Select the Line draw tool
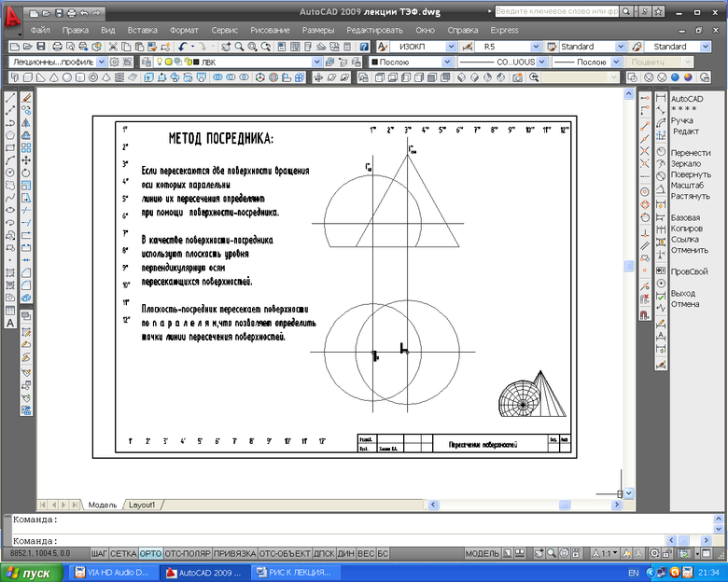Screen dimensions: 728x582 tap(9, 97)
